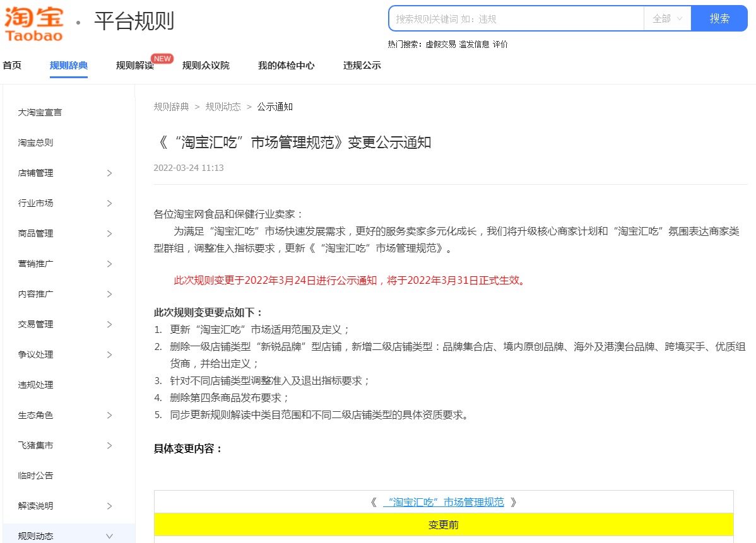View the 违规公示 tab
The image size is (756, 543).
362,66
